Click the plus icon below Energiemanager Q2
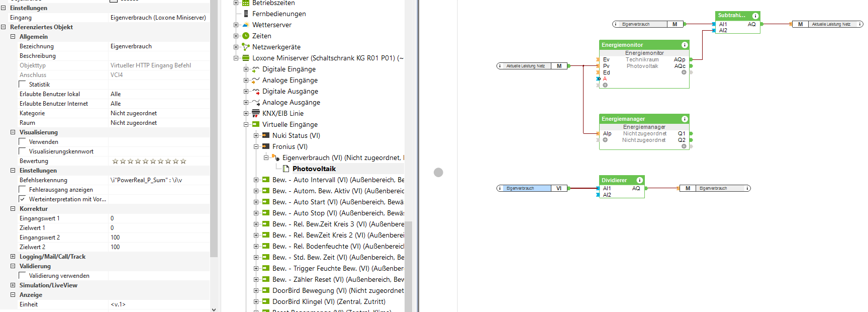The height and width of the screenshot is (312, 868). click(684, 146)
